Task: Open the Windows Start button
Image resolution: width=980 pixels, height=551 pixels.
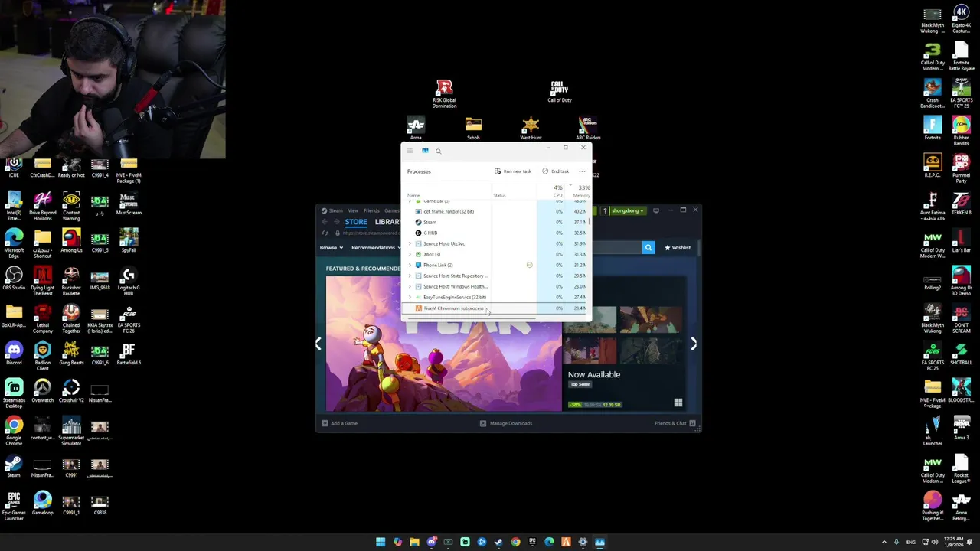Action: (x=381, y=542)
